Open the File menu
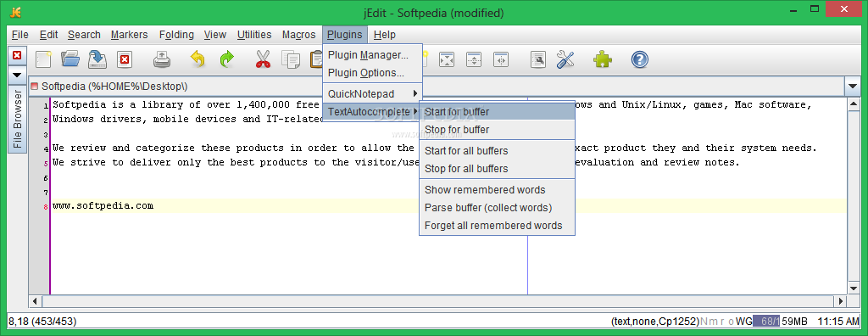The height and width of the screenshot is (336, 868). pyautogui.click(x=20, y=35)
